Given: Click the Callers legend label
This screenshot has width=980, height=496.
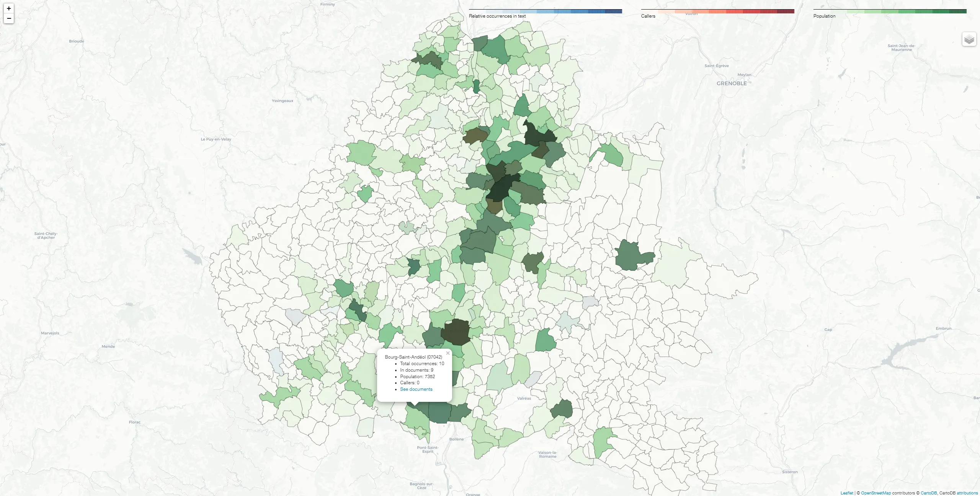Looking at the screenshot, I should pos(648,16).
